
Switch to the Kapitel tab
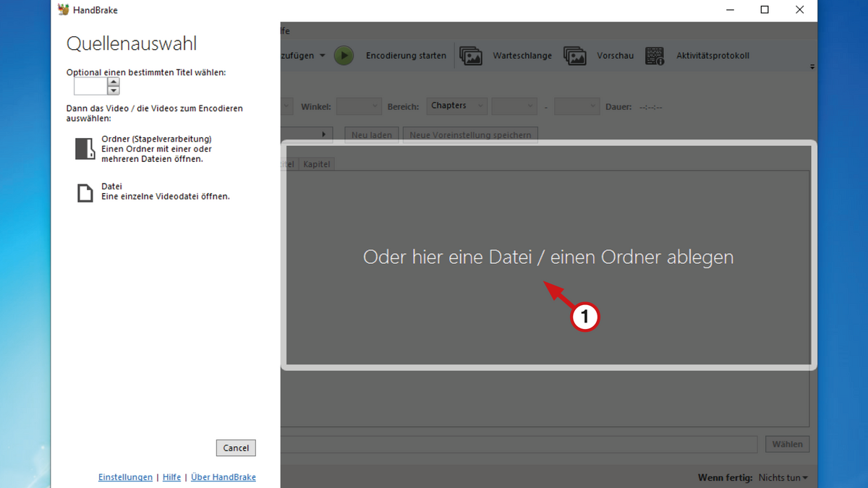[317, 164]
